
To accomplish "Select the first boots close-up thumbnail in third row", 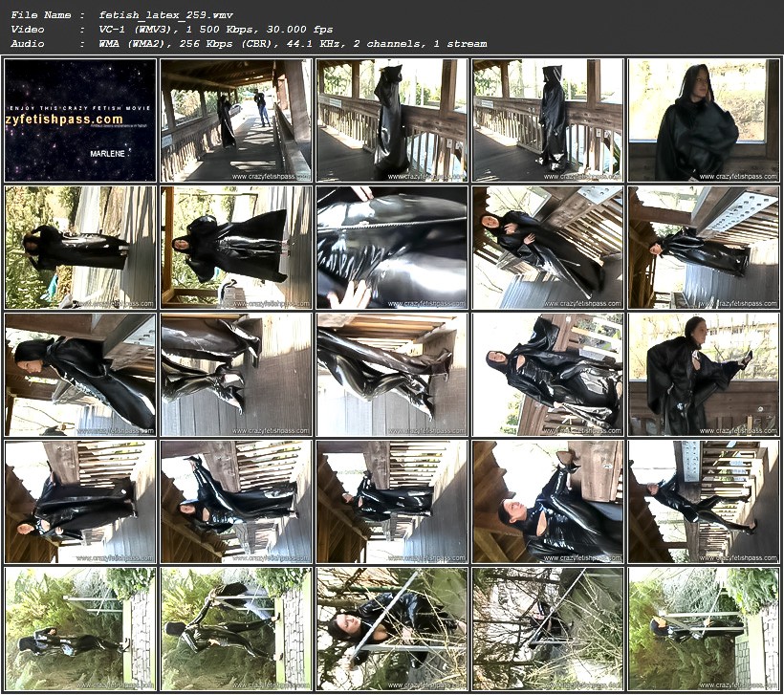I will click(x=235, y=375).
